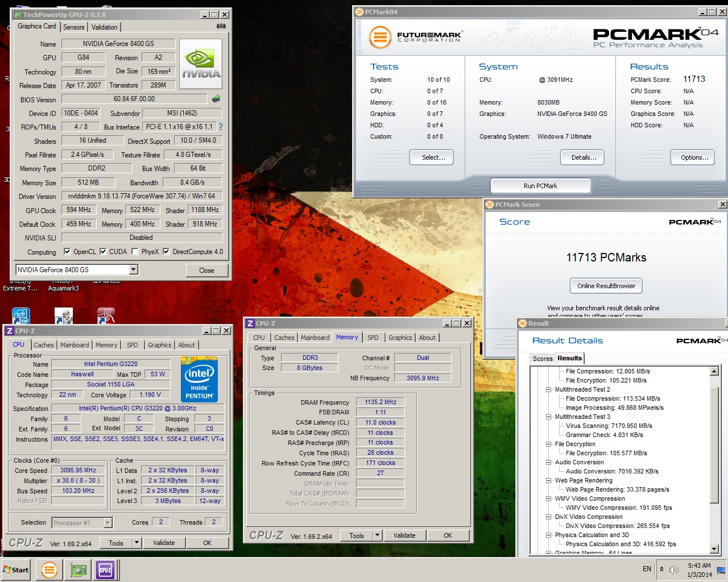Click Options... button in PCMark04 Results
The width and height of the screenshot is (728, 582).
pos(693,157)
